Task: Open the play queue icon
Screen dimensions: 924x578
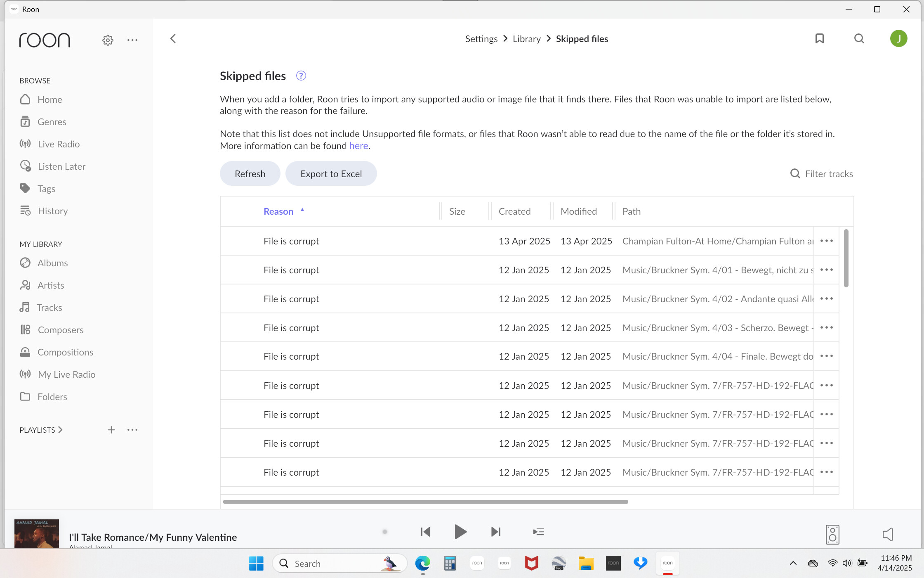Action: tap(538, 532)
